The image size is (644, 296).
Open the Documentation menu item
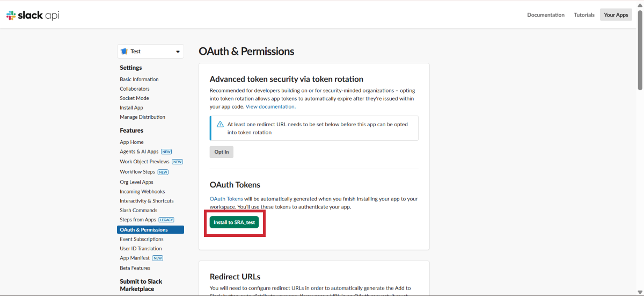(546, 15)
